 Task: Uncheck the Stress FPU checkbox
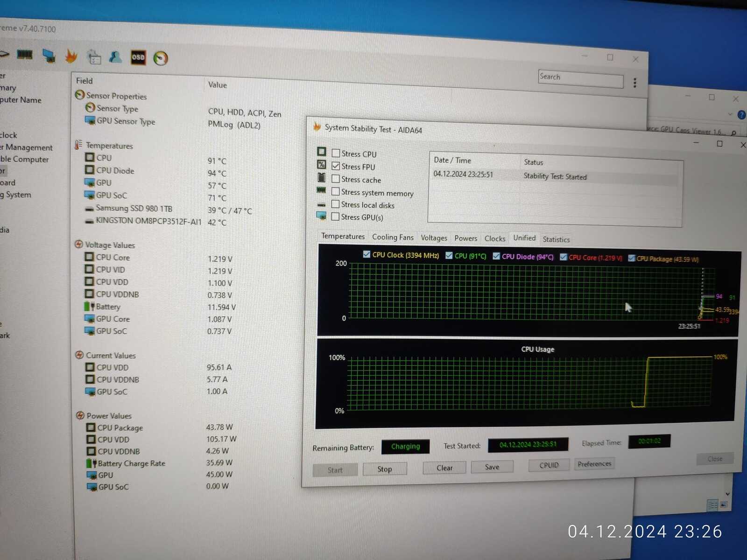(336, 166)
